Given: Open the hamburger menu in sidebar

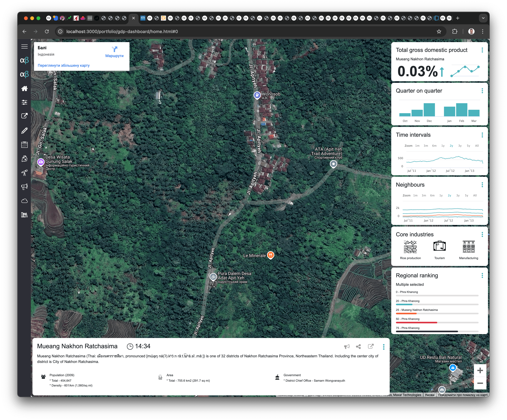Looking at the screenshot, I should point(24,47).
